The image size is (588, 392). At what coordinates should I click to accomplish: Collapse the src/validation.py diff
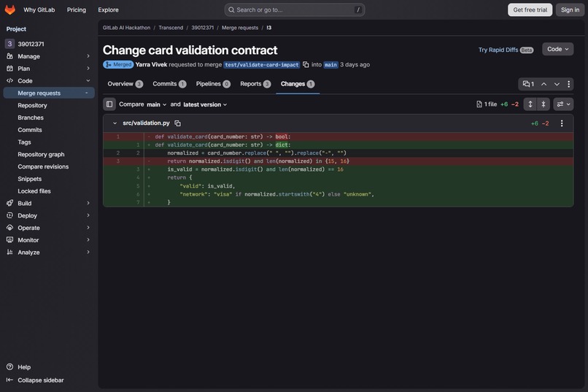pos(115,123)
